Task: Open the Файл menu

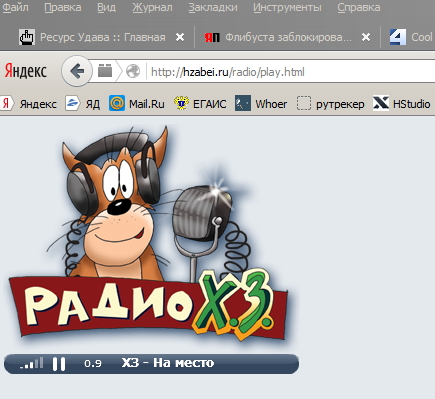Action: coord(15,7)
